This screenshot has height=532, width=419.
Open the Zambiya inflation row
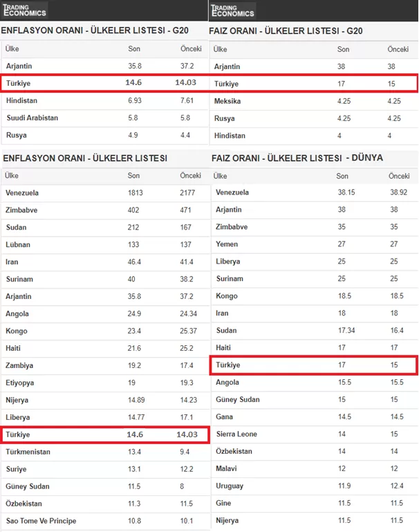coord(21,366)
